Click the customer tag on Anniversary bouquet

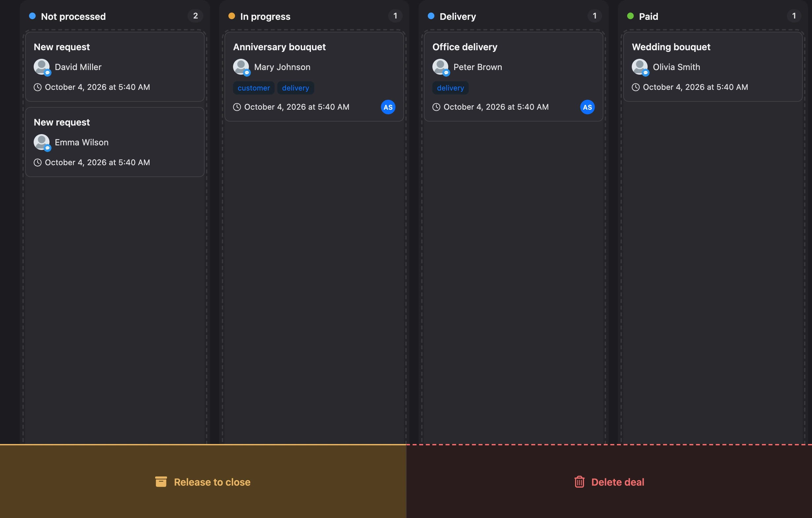coord(254,88)
